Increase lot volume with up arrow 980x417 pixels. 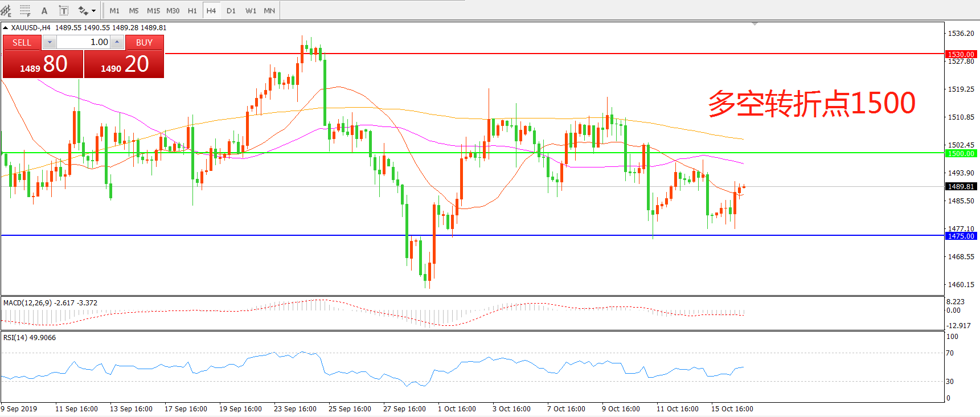pos(117,42)
